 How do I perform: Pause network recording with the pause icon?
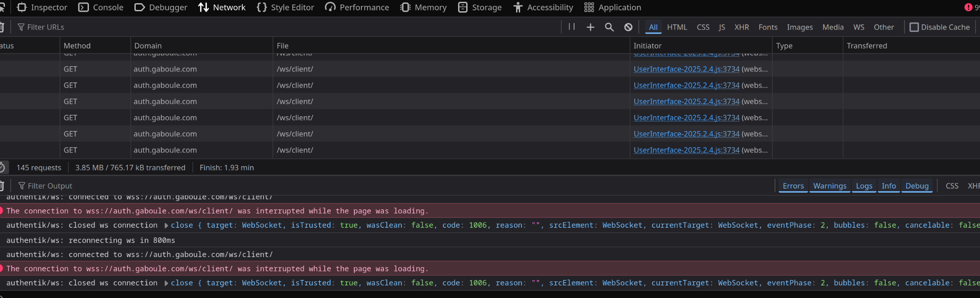(571, 27)
